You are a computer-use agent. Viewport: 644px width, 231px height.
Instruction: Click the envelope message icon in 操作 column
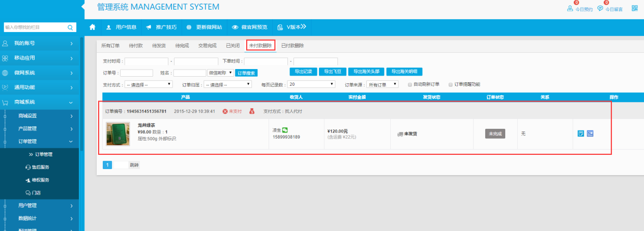tap(590, 134)
